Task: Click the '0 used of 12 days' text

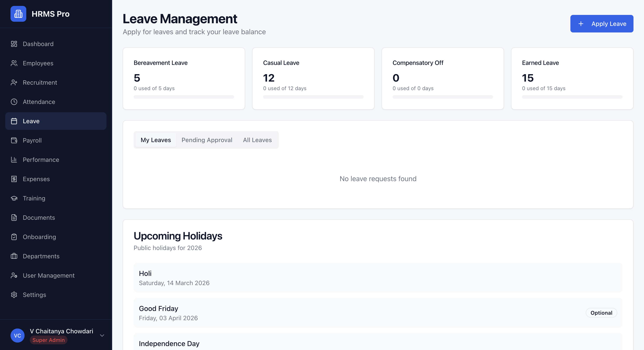Action: click(285, 88)
